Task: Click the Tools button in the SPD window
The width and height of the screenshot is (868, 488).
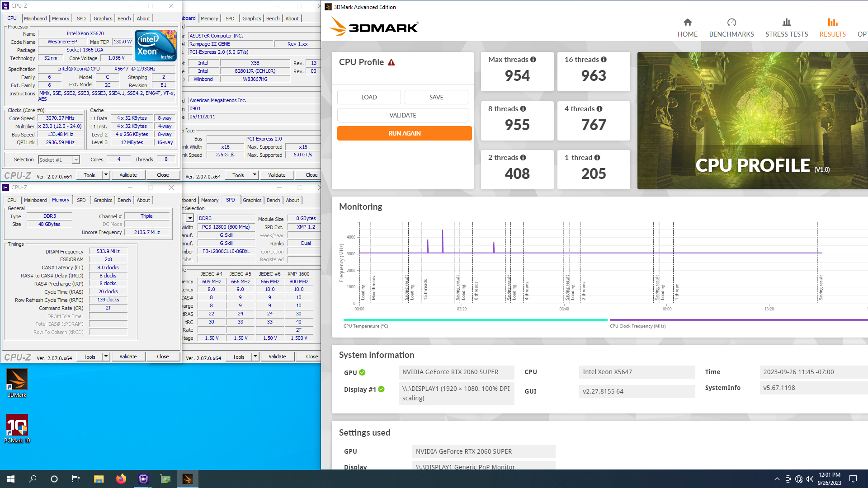Action: pyautogui.click(x=239, y=357)
